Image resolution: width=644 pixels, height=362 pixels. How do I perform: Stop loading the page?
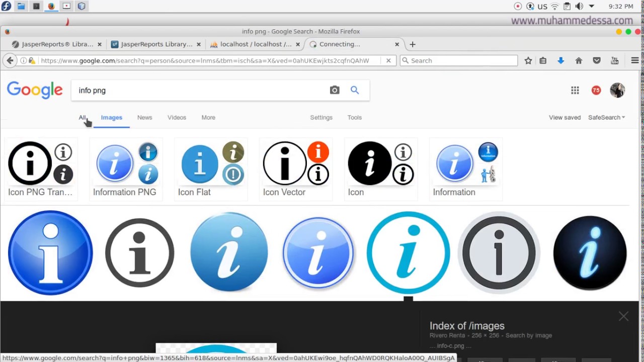[388, 60]
